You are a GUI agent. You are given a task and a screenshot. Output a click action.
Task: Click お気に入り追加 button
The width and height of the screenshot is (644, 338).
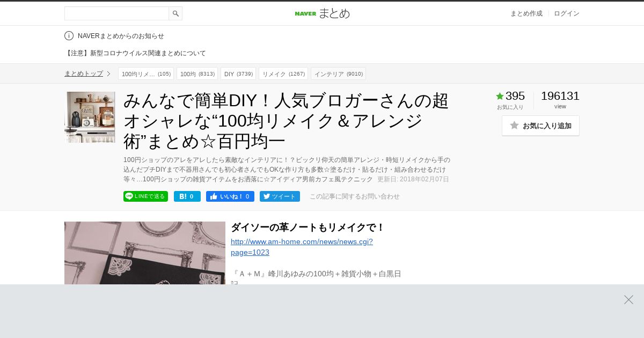[x=540, y=126]
